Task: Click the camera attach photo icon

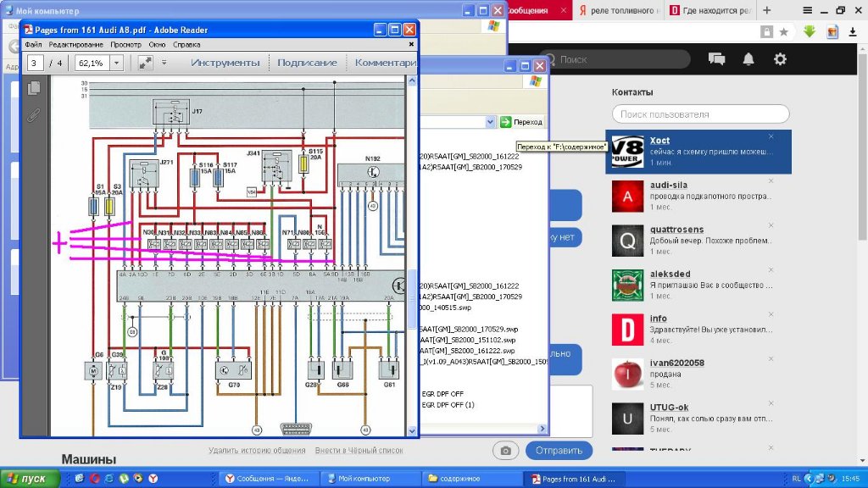Action: [506, 451]
